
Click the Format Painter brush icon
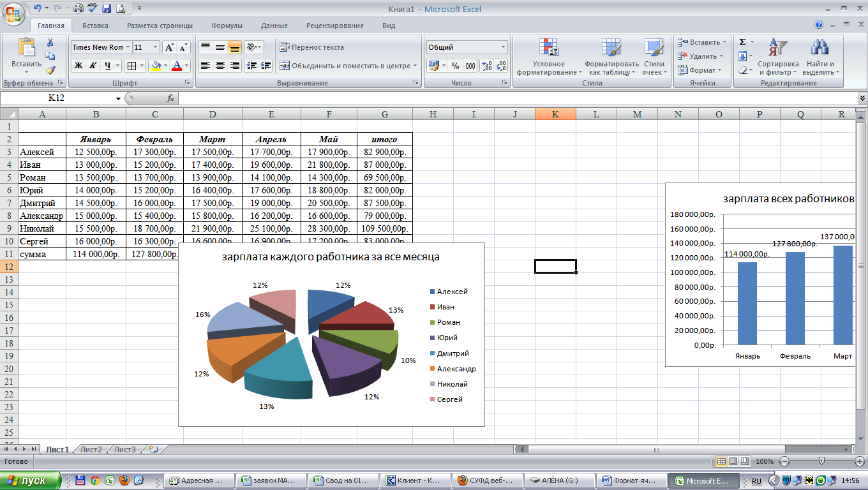[x=50, y=70]
